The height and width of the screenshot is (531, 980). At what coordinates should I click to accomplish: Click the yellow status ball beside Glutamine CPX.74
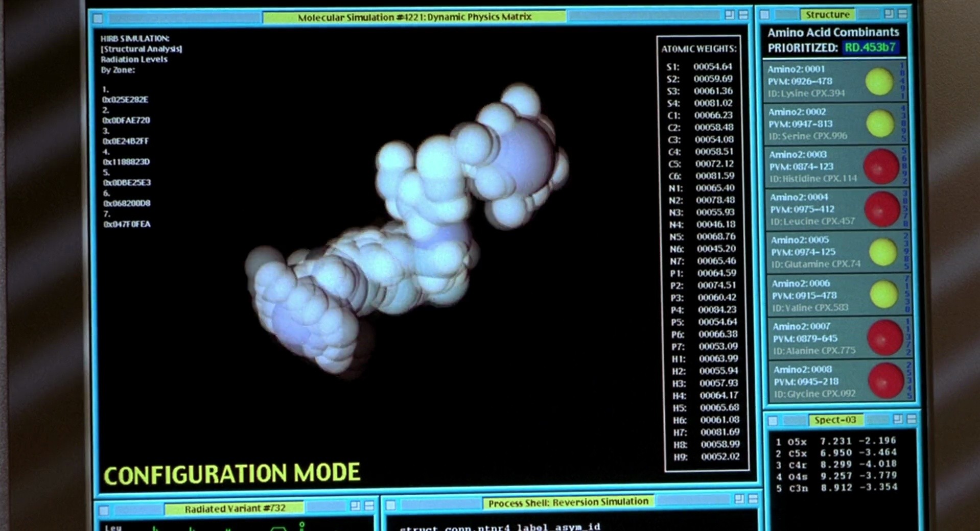pyautogui.click(x=883, y=252)
